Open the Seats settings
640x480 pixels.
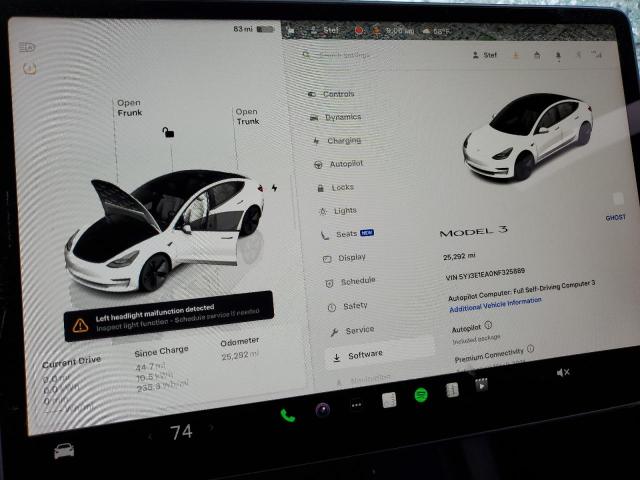point(347,234)
